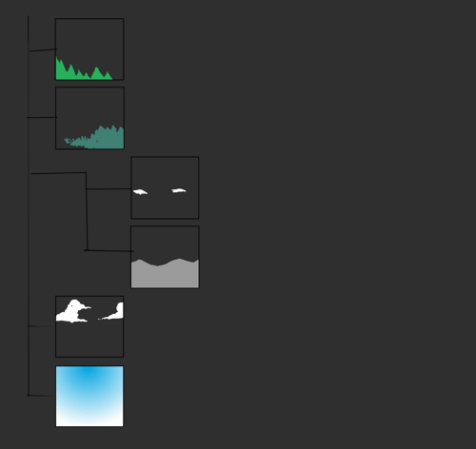Click the gray hill fill area
The image size is (476, 449).
click(165, 274)
